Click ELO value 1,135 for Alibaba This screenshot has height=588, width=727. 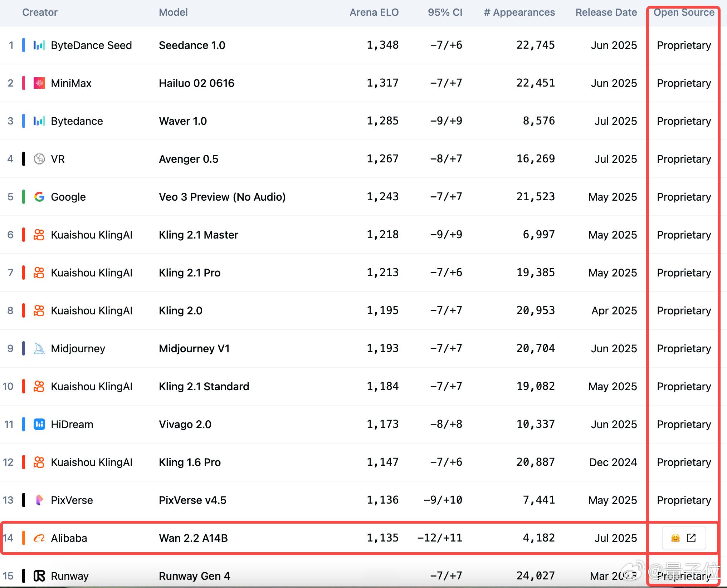pyautogui.click(x=383, y=538)
